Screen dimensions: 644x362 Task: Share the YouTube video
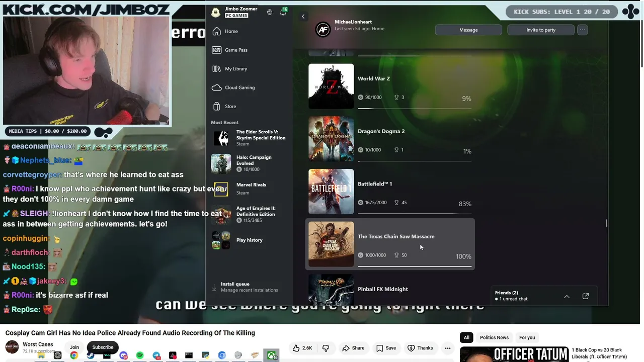(353, 348)
